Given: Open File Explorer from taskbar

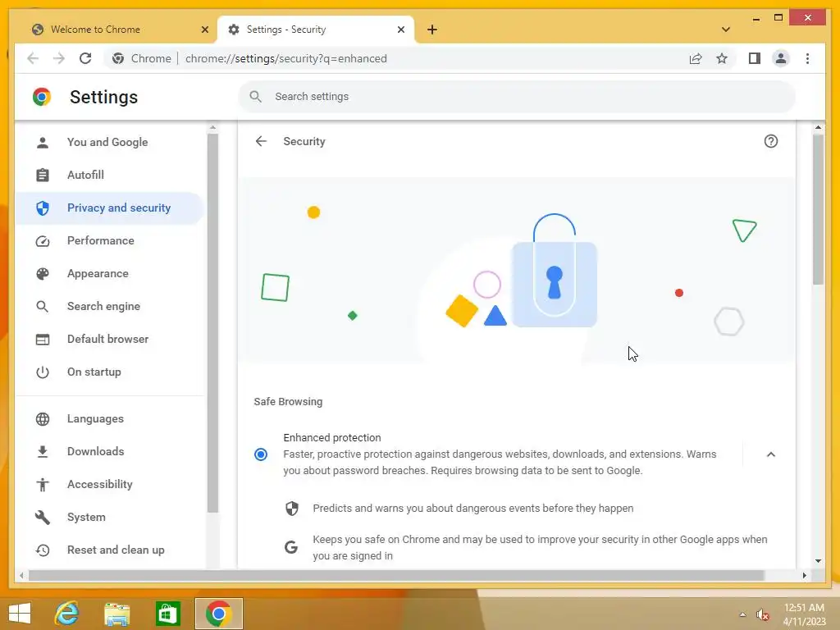Looking at the screenshot, I should [x=116, y=614].
